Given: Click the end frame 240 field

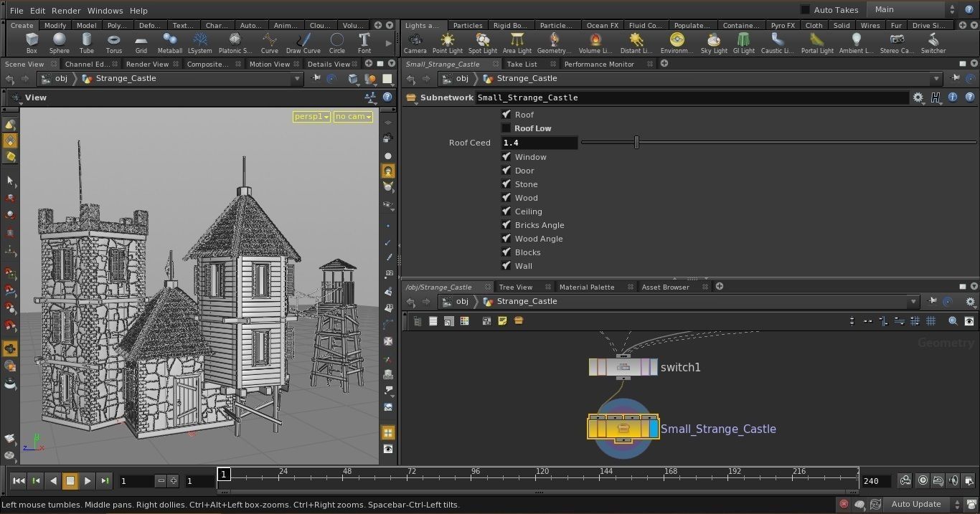Looking at the screenshot, I should [x=876, y=481].
